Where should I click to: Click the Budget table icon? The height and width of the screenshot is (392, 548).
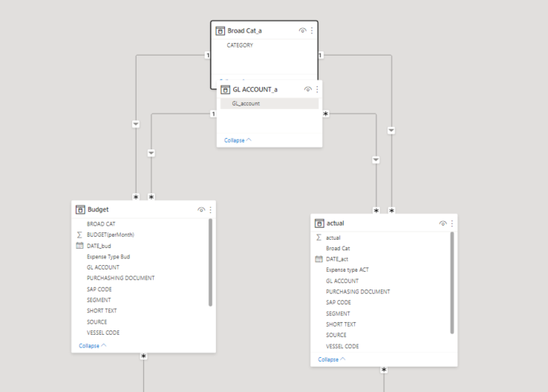pos(80,209)
